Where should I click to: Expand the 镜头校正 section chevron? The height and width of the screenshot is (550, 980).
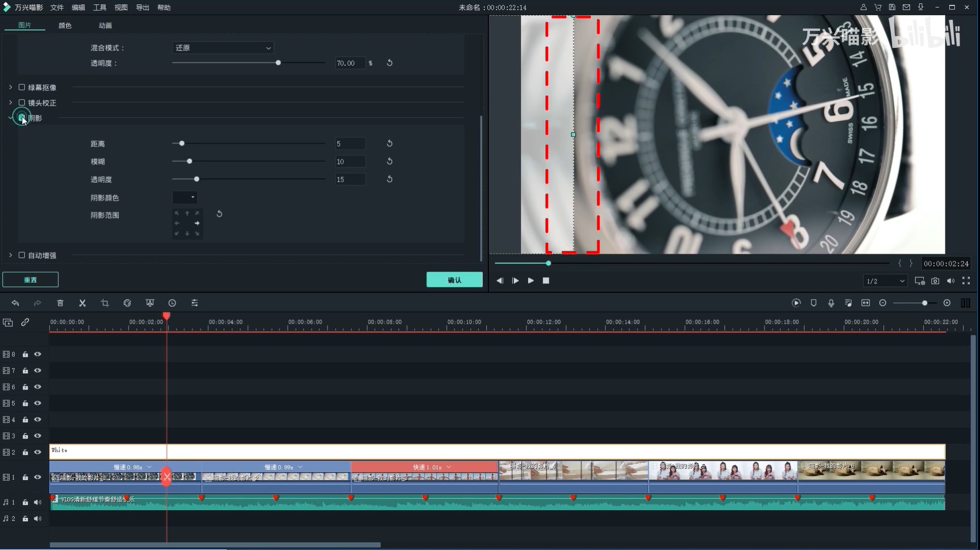click(11, 103)
